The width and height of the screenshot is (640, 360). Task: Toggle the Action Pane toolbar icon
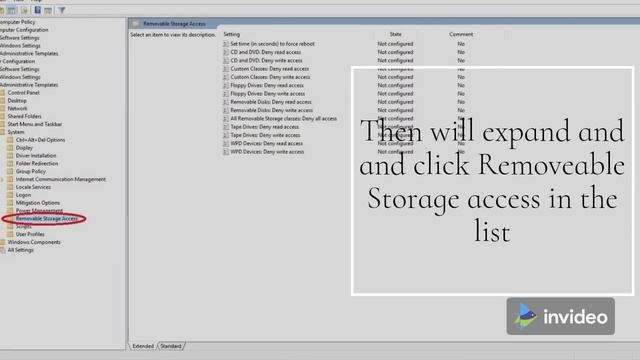click(x=48, y=10)
